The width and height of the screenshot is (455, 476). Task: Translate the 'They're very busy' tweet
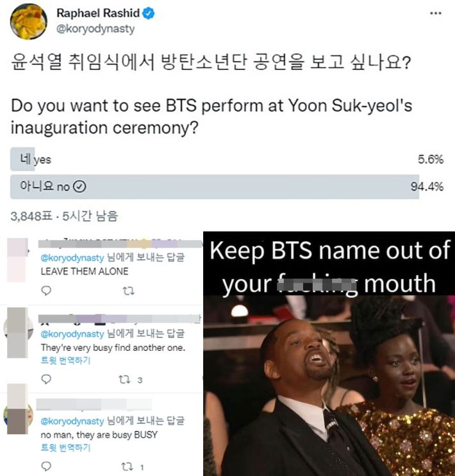[65, 361]
